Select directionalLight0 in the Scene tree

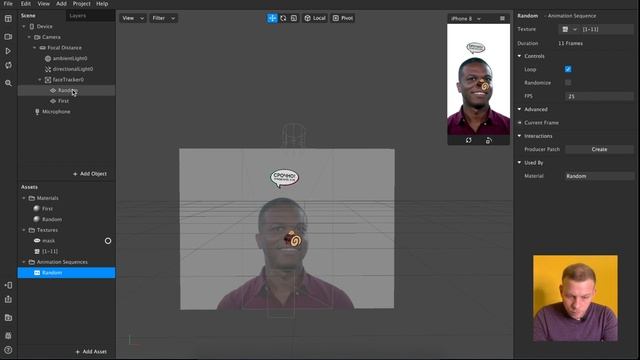pos(73,69)
